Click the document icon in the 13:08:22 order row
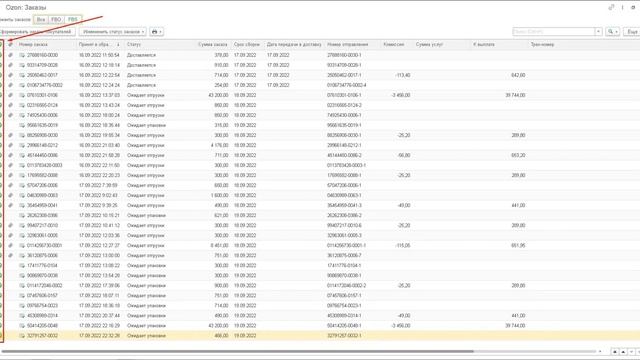 22,265
